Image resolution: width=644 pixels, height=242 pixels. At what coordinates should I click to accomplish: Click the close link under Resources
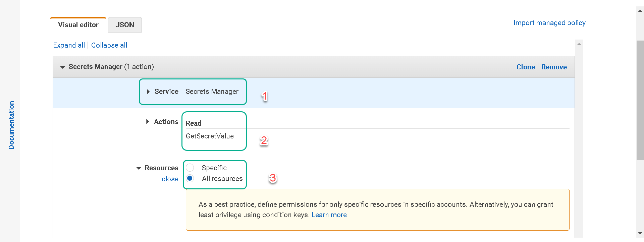coord(170,179)
